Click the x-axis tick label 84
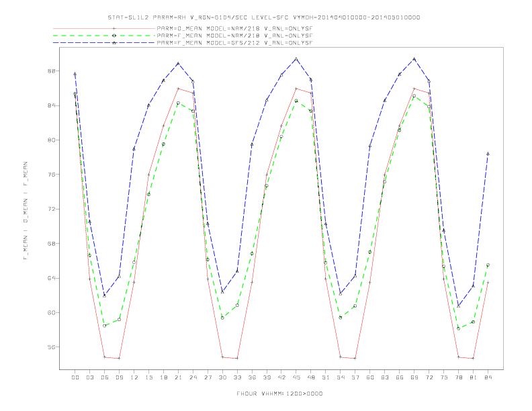 point(488,377)
